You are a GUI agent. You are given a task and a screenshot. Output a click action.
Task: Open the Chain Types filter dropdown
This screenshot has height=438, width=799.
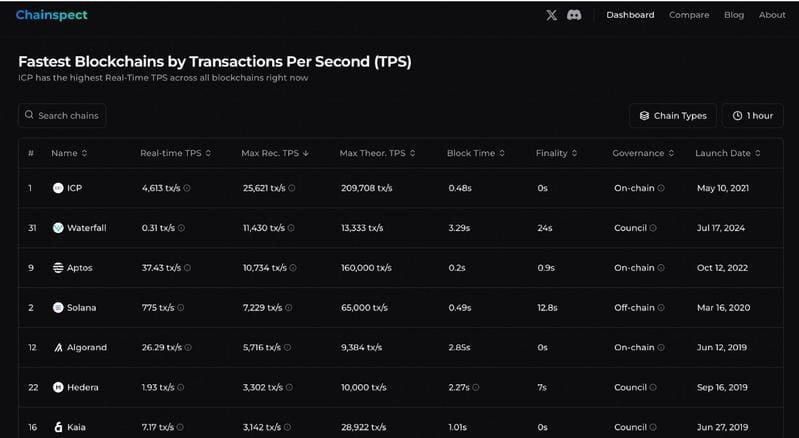tap(672, 116)
